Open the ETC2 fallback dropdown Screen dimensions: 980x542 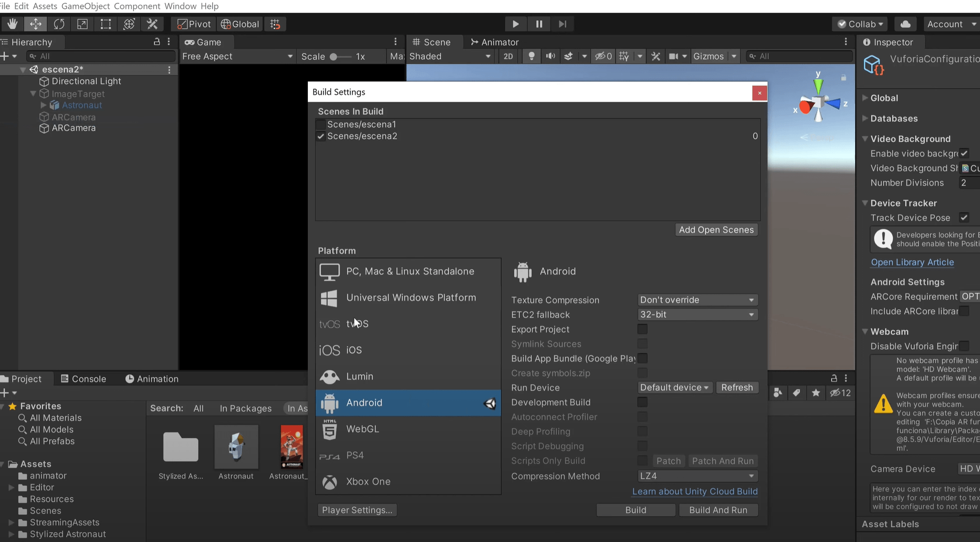(697, 314)
